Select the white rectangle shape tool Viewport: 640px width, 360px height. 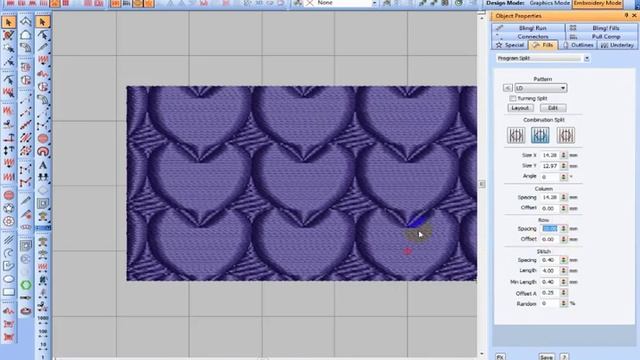[x=9, y=292]
